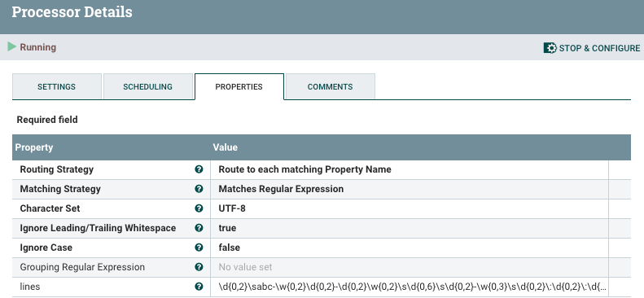644x298 pixels.
Task: Click the STOP & CONFIGURE button
Action: (x=592, y=48)
